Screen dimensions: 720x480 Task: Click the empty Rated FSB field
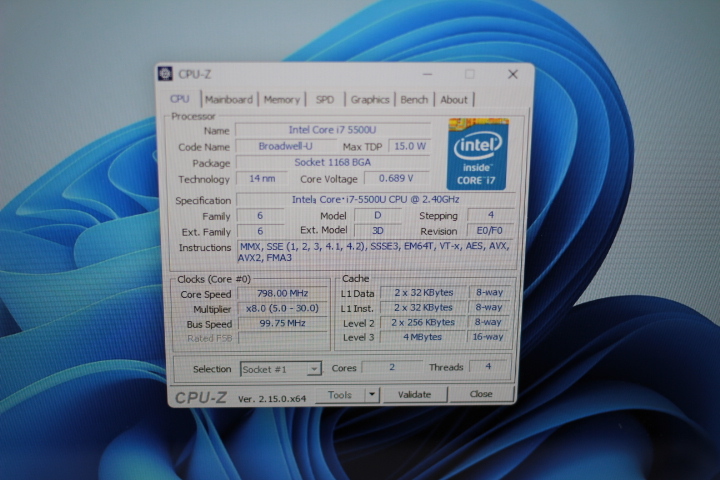pos(282,338)
